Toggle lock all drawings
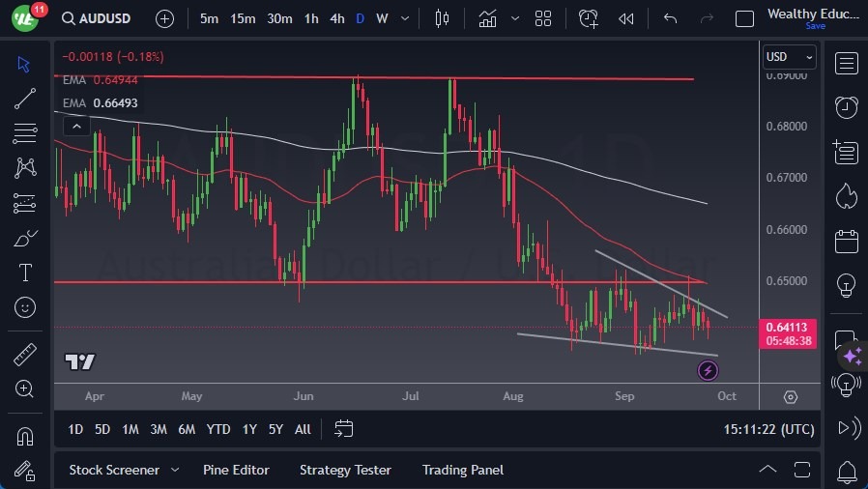This screenshot has height=489, width=868. (x=25, y=471)
